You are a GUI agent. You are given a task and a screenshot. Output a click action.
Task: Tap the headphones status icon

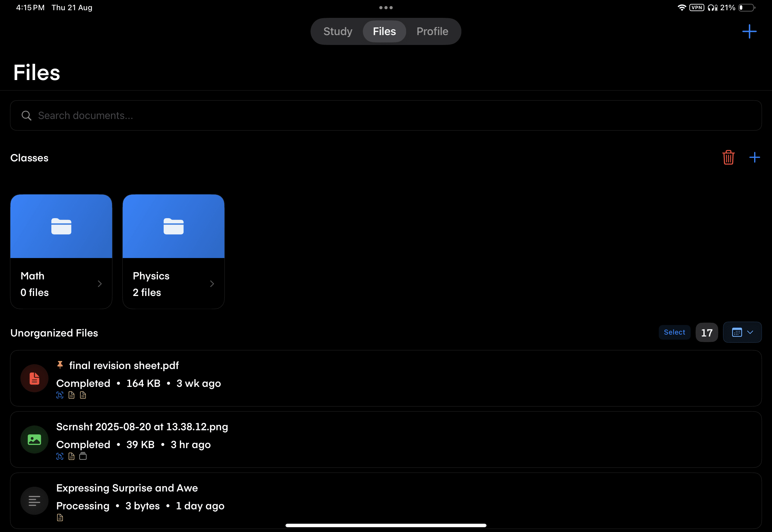[x=712, y=8]
